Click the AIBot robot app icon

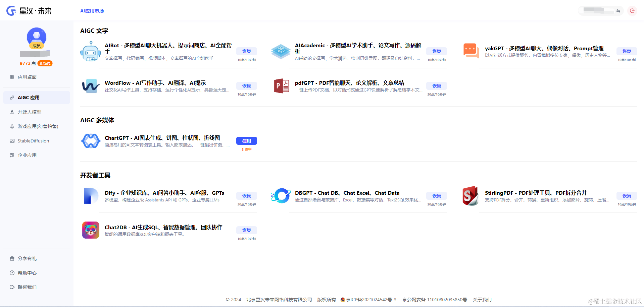click(x=91, y=51)
